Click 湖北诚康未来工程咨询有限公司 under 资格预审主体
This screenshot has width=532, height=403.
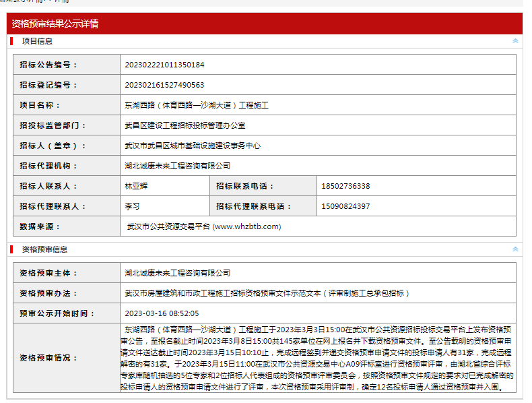point(178,273)
